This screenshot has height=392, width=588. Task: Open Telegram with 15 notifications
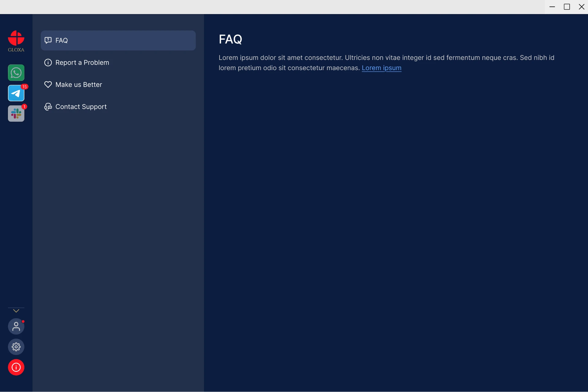tap(16, 93)
